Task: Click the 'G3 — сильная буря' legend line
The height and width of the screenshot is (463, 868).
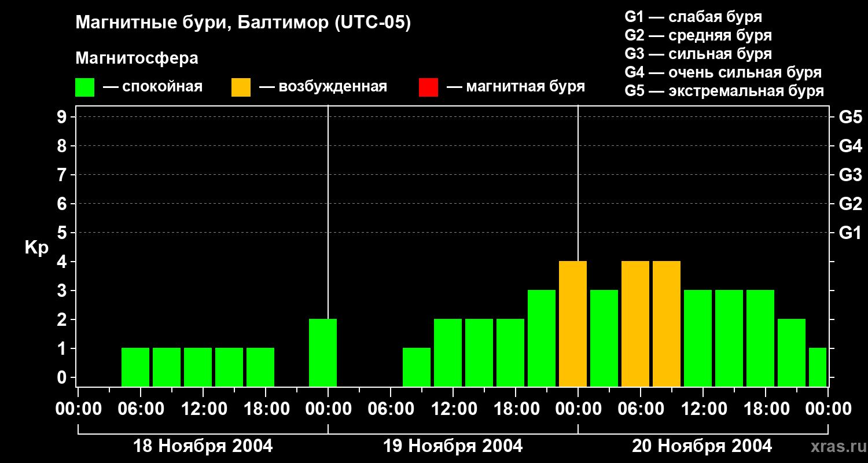Action: (x=698, y=54)
